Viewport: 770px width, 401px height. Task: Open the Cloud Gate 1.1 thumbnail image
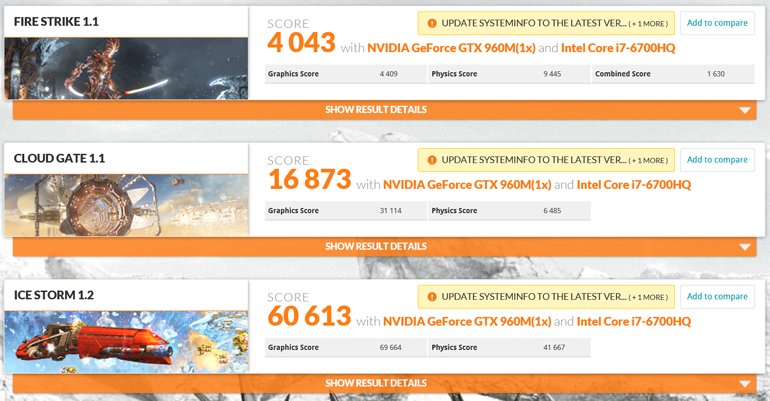click(126, 205)
